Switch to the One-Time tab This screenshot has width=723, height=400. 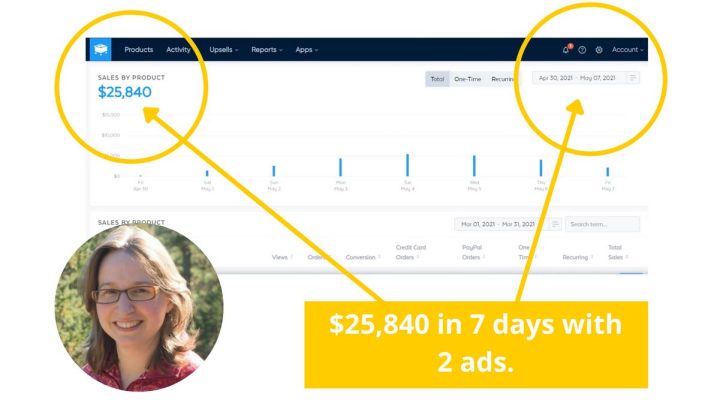pos(467,79)
